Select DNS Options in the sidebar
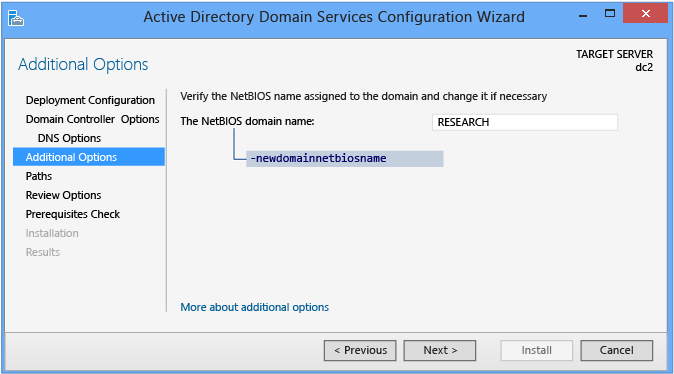 pyautogui.click(x=69, y=138)
